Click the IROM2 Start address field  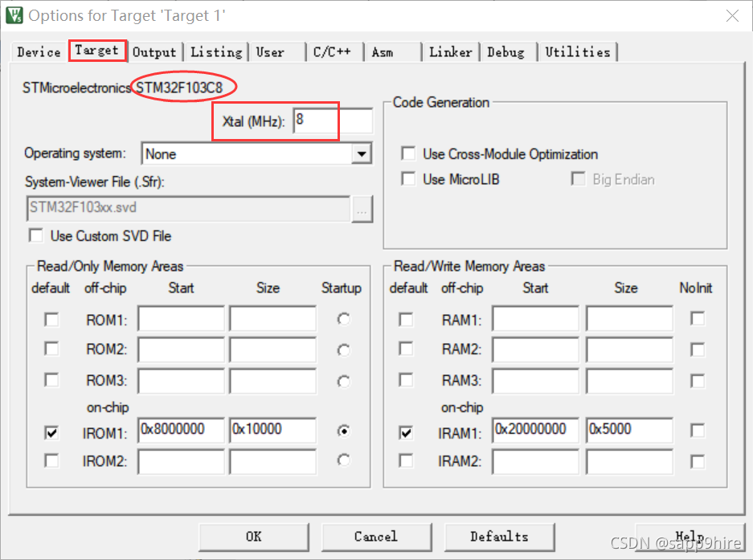point(181,461)
